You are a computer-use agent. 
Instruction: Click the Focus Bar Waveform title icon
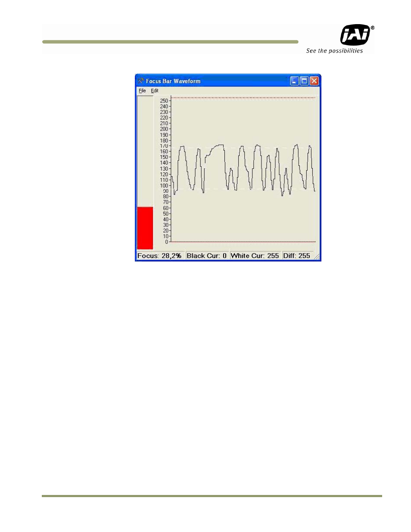141,81
